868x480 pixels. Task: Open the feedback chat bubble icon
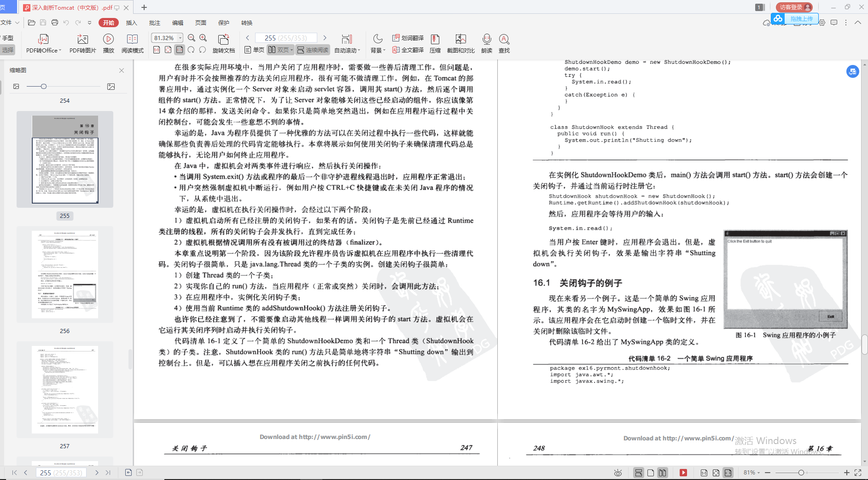pos(834,23)
